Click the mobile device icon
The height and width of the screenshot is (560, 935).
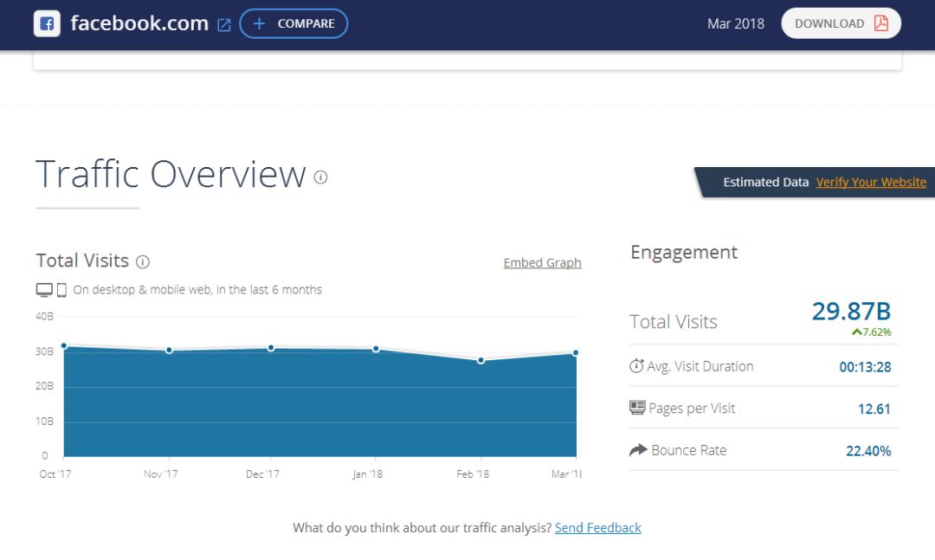[x=61, y=290]
